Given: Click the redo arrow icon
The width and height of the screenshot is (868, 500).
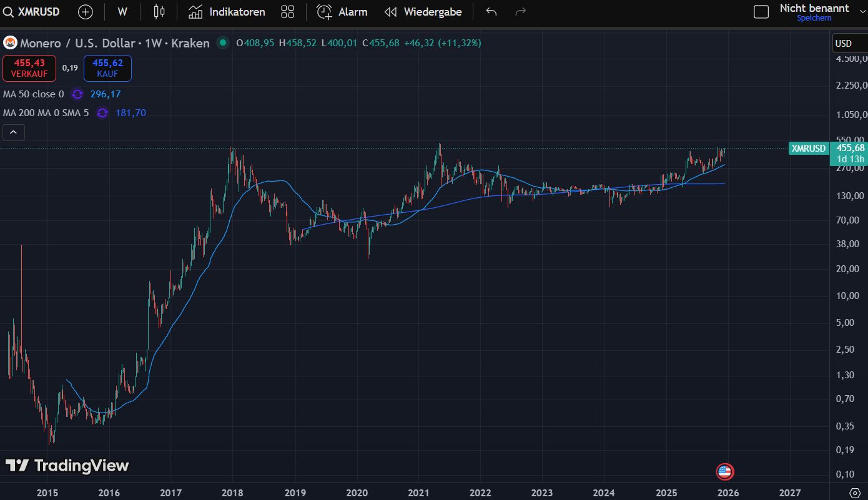Looking at the screenshot, I should 520,12.
